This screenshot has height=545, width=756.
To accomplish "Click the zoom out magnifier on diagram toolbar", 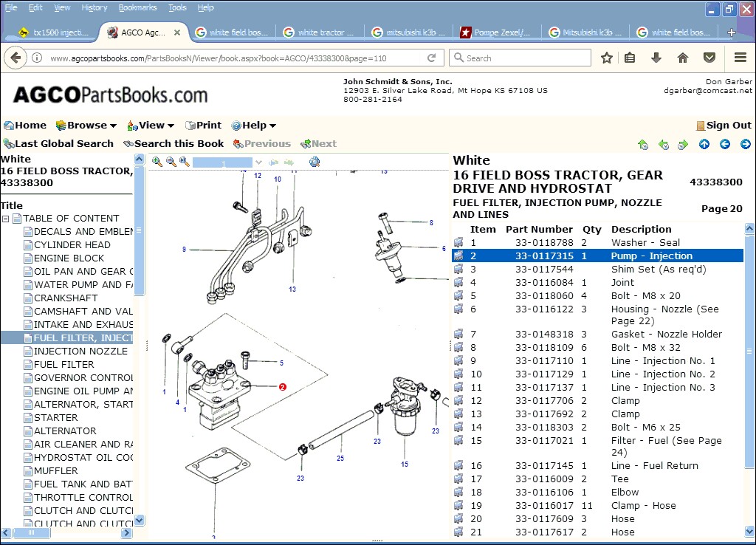I will 171,162.
